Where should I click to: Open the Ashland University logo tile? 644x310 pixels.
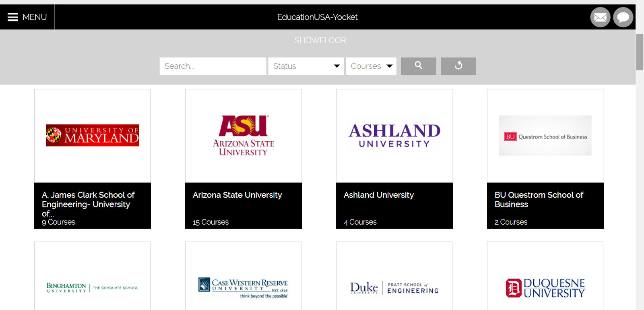click(x=394, y=136)
